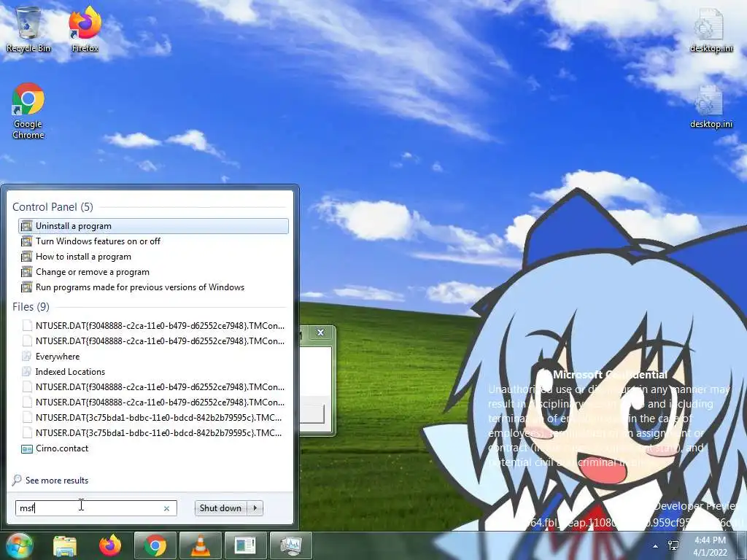Image resolution: width=747 pixels, height=560 pixels.
Task: Open the Everywhere search result
Action: 153,356
